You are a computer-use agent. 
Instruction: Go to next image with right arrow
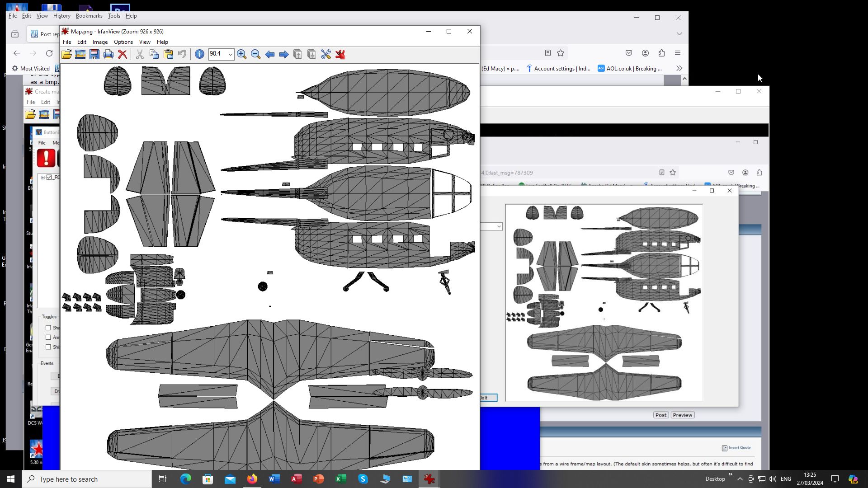(284, 54)
